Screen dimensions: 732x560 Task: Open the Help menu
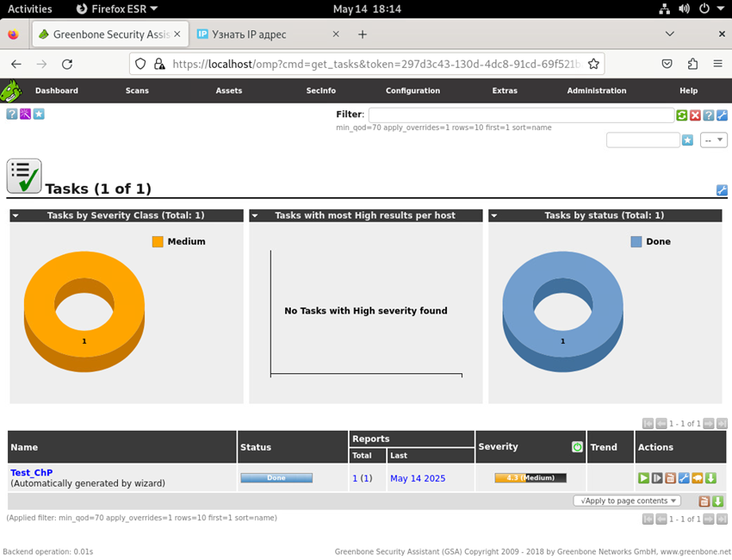tap(689, 90)
